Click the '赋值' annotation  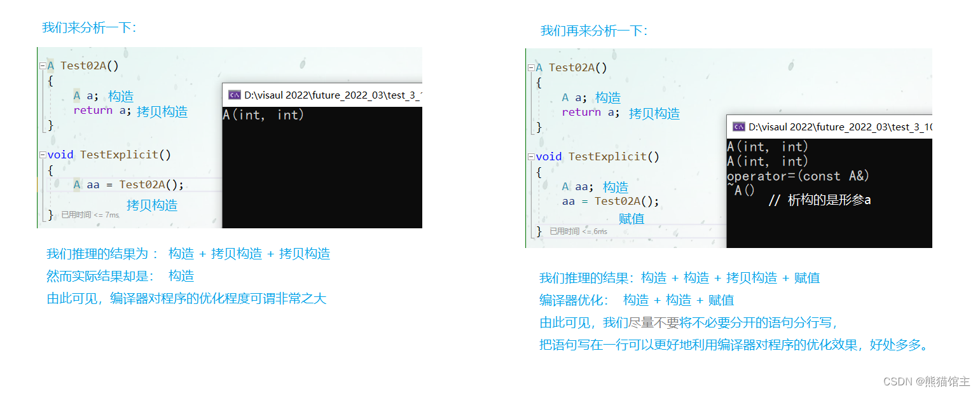pos(631,219)
